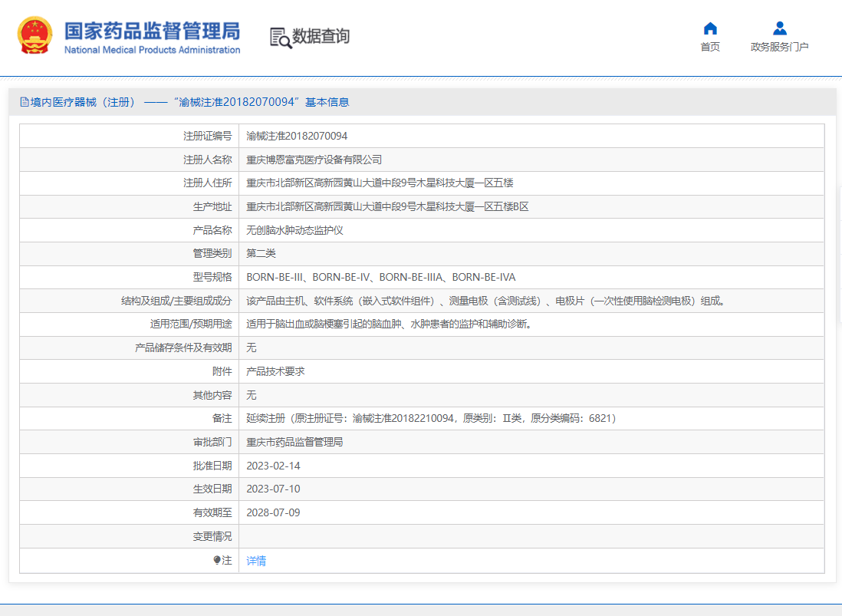842x616 pixels.
Task: Click the 注册证编号 row label
Action: [207, 136]
